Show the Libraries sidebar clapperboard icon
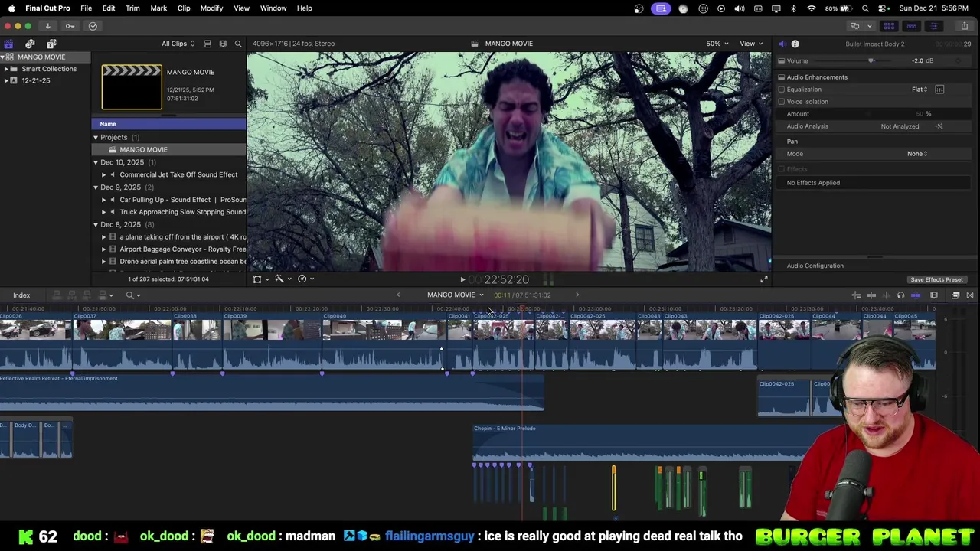This screenshot has width=980, height=551. (8, 44)
